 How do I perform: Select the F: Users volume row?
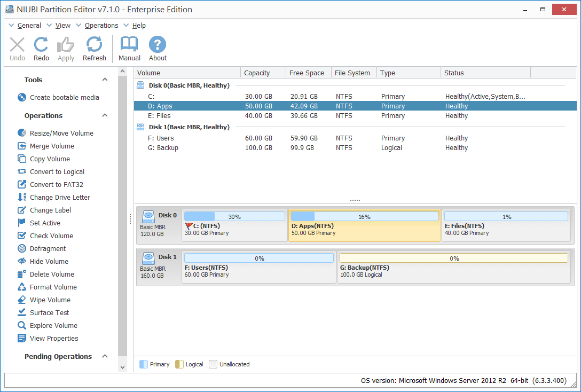pyautogui.click(x=355, y=138)
